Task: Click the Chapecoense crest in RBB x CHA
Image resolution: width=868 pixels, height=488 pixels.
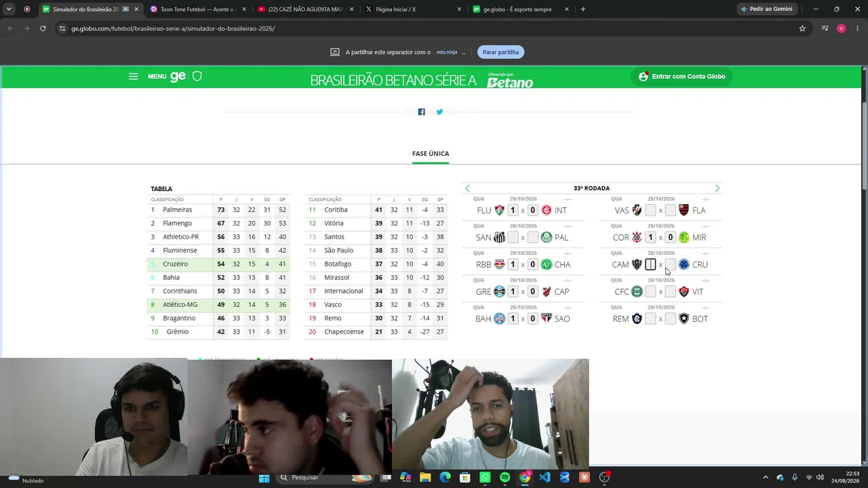Action: point(547,264)
